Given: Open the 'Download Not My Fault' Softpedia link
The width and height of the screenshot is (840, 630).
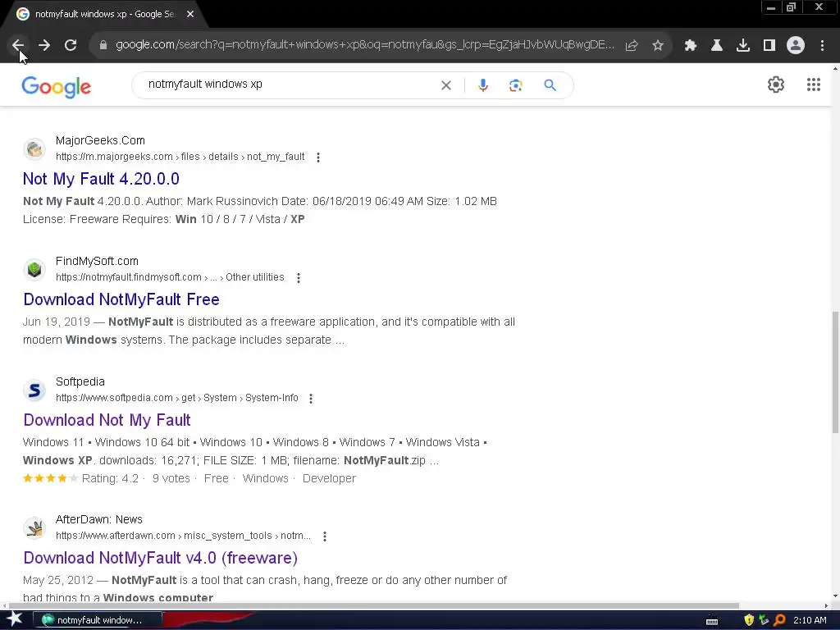Looking at the screenshot, I should pos(107,420).
